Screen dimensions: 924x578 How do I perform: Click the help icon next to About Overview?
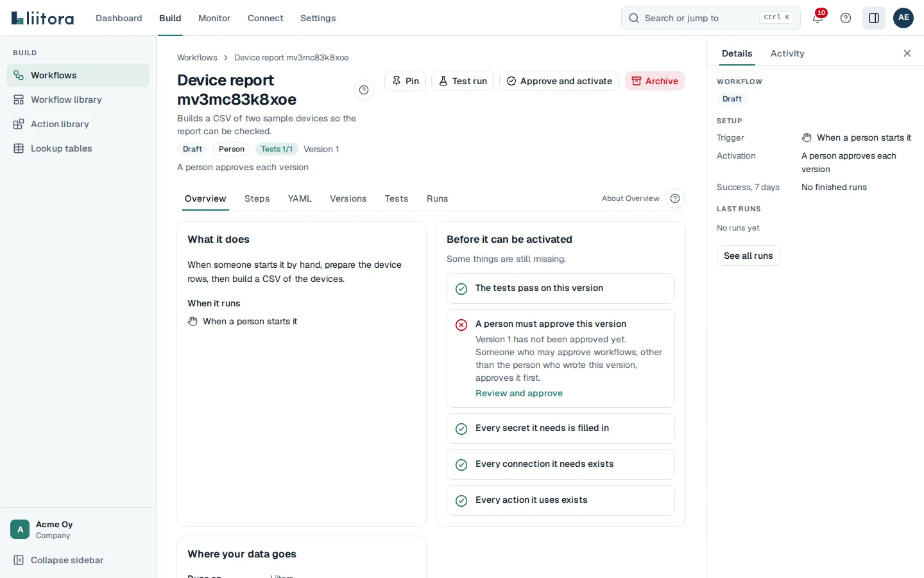point(675,198)
